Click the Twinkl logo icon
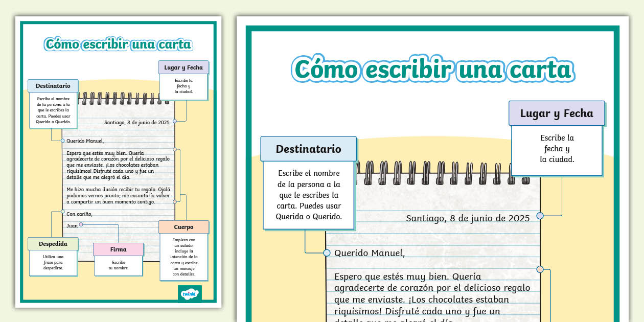Image resolution: width=644 pixels, height=322 pixels. (189, 294)
